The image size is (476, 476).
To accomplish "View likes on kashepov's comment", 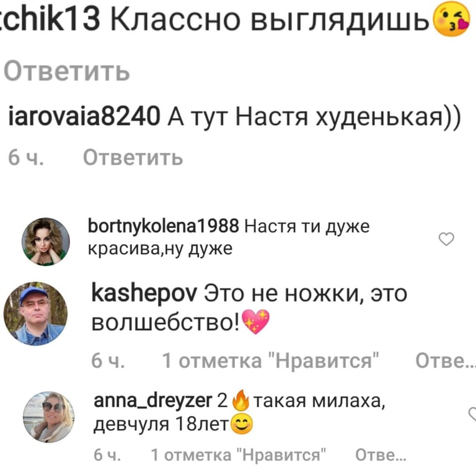I will tap(270, 361).
